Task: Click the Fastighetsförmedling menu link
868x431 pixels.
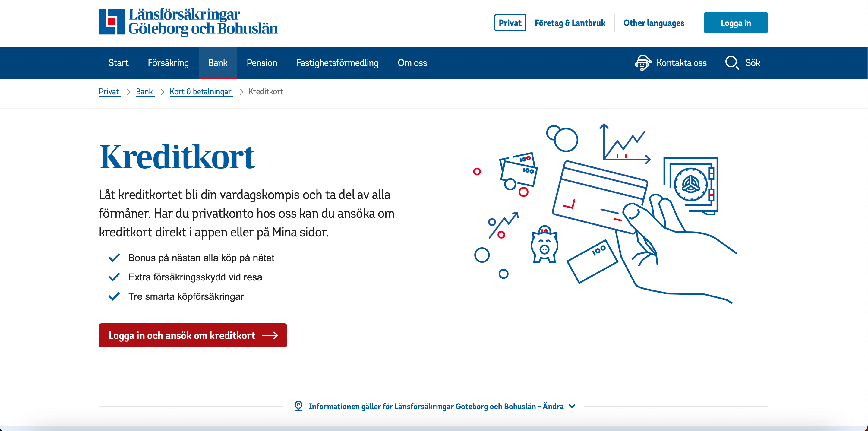Action: [x=336, y=63]
